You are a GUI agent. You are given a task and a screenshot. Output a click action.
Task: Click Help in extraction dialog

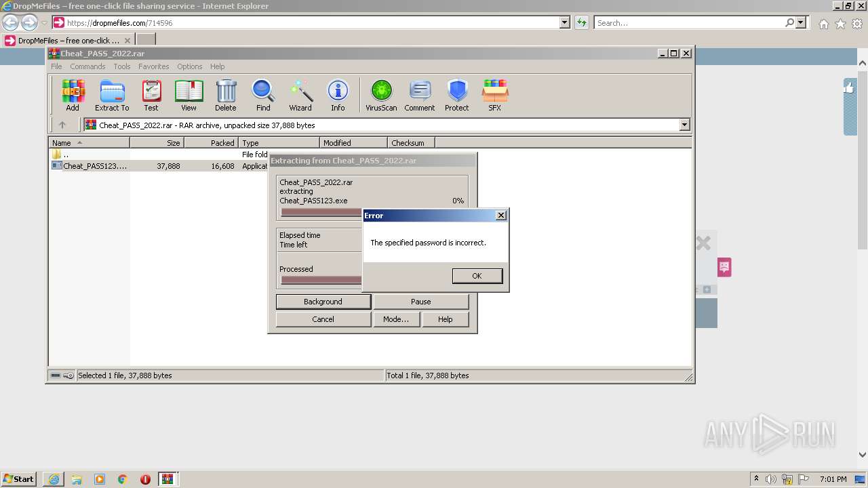445,319
